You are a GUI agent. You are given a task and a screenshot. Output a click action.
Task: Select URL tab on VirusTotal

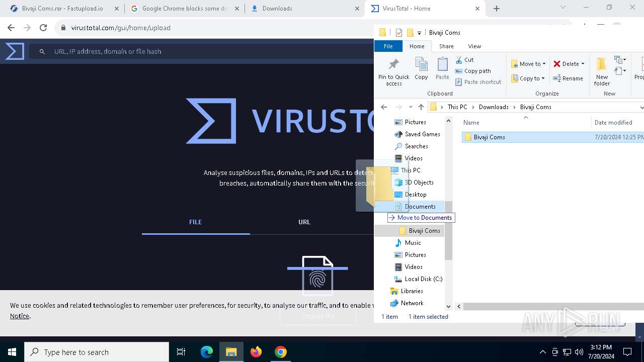[304, 222]
